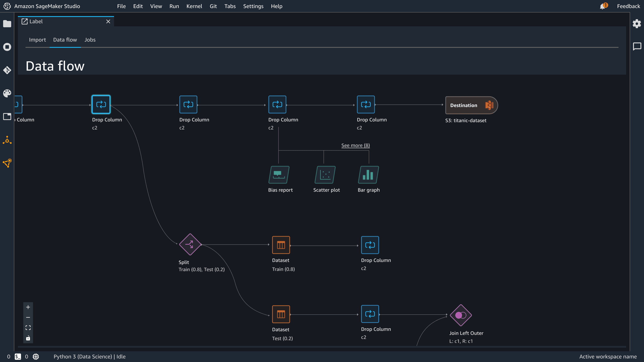Click the Split node diamond icon
The width and height of the screenshot is (644, 362).
(x=190, y=244)
